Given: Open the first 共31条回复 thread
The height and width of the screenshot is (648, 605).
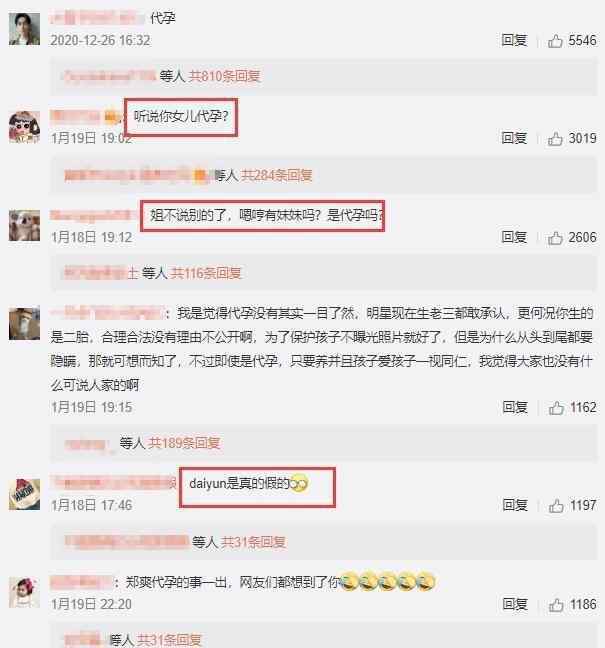Looking at the screenshot, I should [x=253, y=542].
